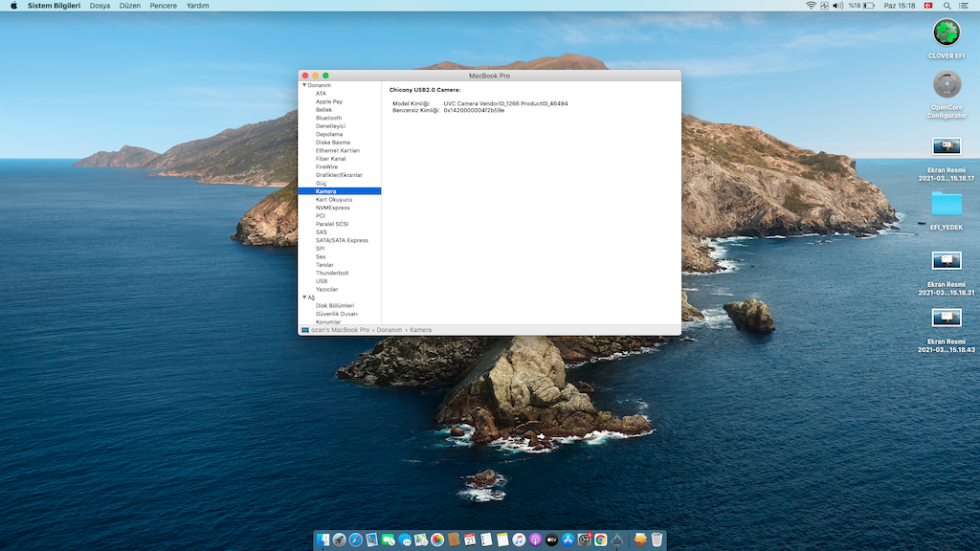Open Launchpad in the dock
The image size is (980, 551).
(x=340, y=540)
